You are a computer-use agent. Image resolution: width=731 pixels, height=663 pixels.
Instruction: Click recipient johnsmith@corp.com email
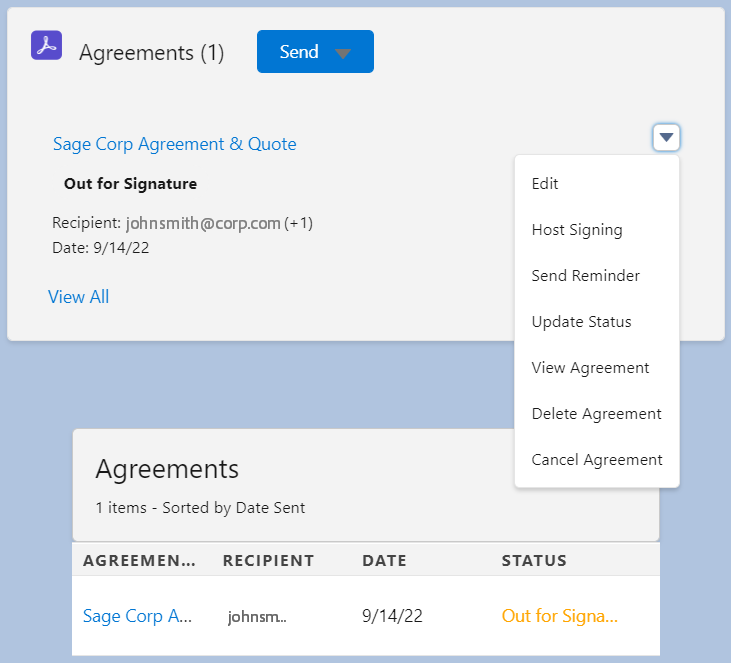click(203, 223)
